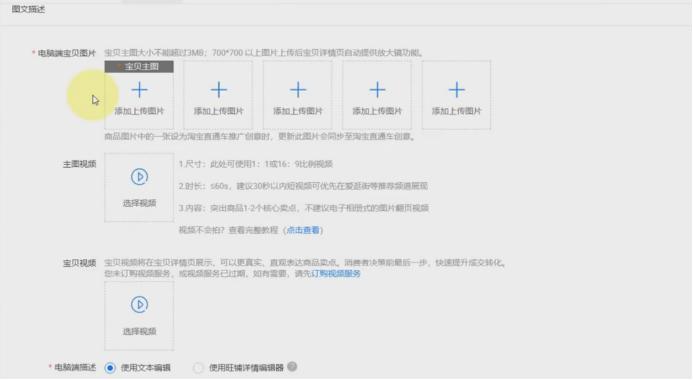Screen dimensions: 693x380
Task: Click the second 添加上传图片 upload box
Action: (218, 95)
